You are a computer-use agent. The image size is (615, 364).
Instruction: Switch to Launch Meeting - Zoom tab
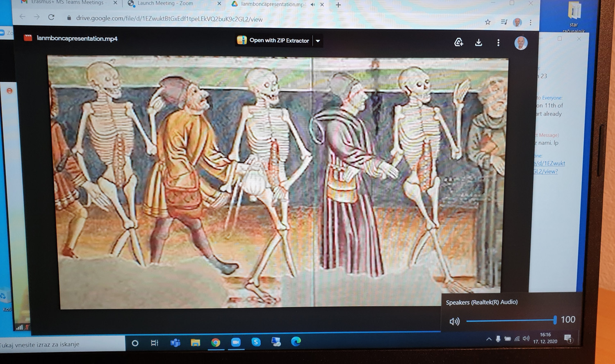pyautogui.click(x=165, y=3)
